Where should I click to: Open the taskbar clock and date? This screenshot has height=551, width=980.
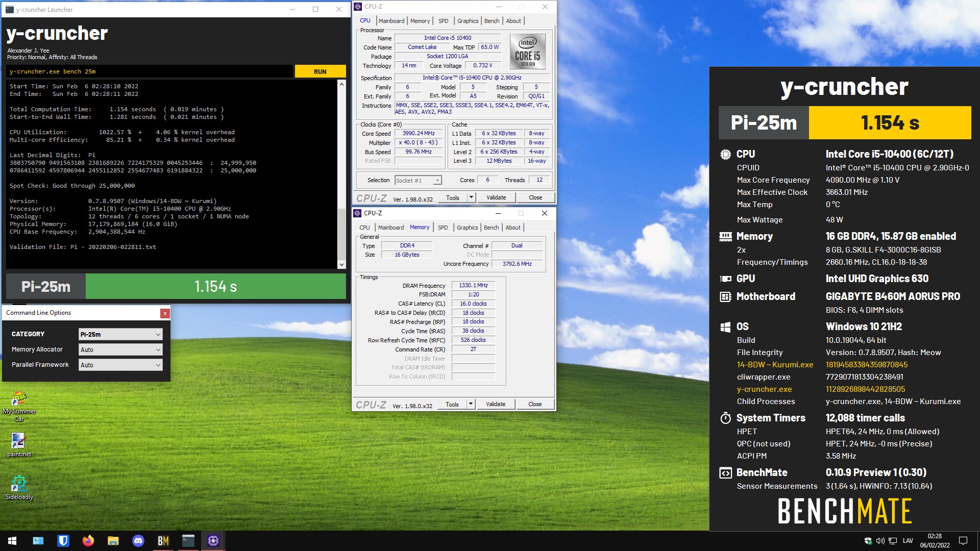(x=935, y=541)
